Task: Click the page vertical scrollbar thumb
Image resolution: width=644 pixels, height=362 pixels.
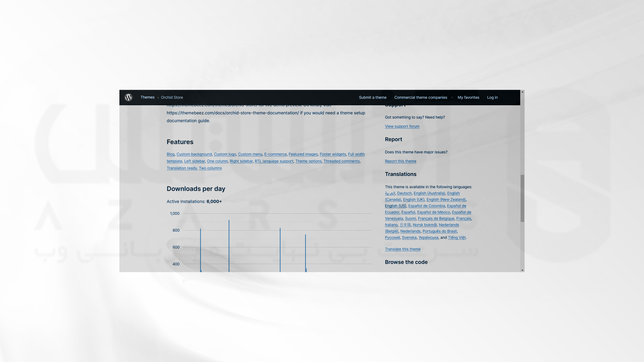Action: tap(522, 198)
